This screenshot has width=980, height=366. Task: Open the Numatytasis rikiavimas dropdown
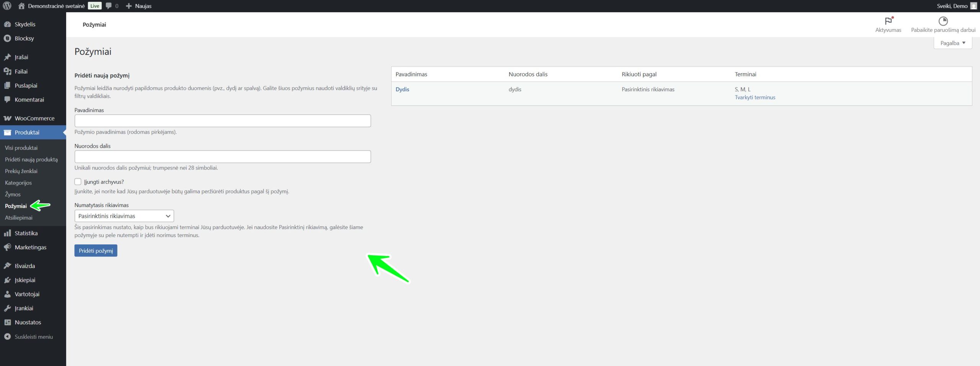click(124, 216)
